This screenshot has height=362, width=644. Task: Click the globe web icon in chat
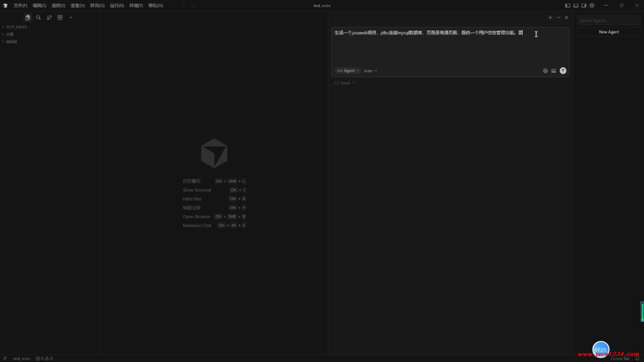(545, 71)
